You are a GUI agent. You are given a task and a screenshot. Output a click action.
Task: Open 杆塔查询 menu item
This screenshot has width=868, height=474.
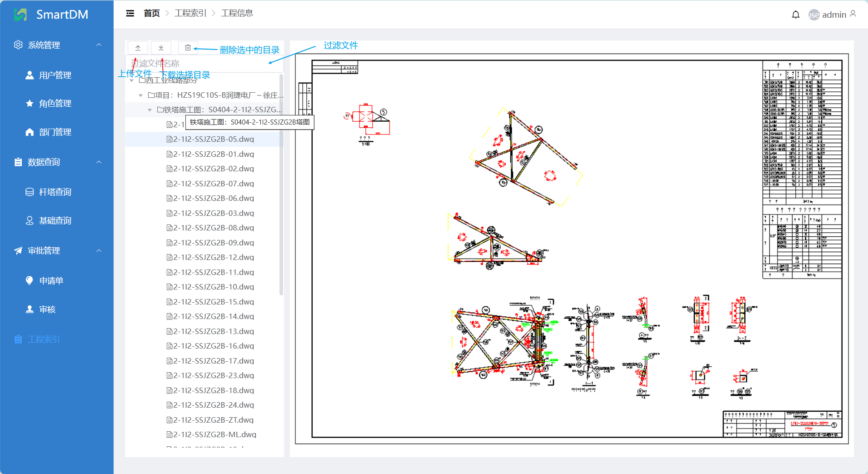(x=57, y=192)
